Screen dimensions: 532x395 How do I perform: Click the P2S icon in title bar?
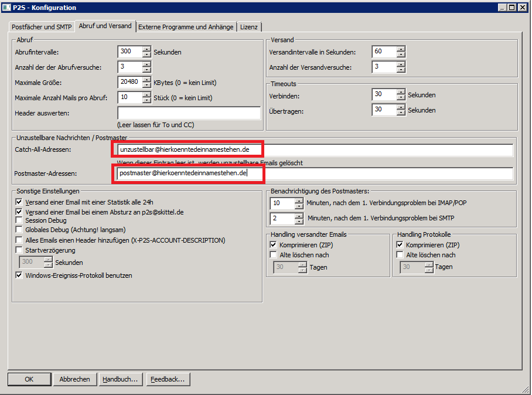(x=6, y=7)
